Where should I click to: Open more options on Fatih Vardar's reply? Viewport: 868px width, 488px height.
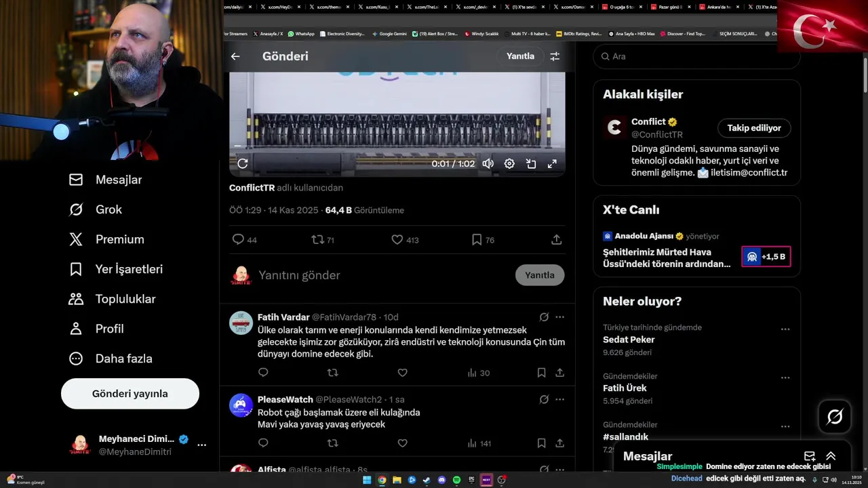559,317
